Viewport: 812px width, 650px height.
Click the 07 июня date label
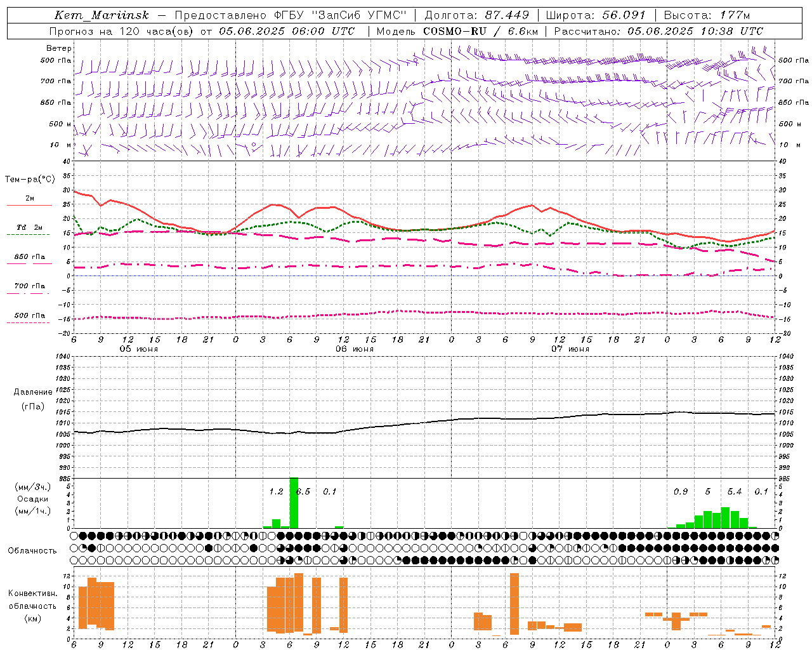[x=570, y=349]
